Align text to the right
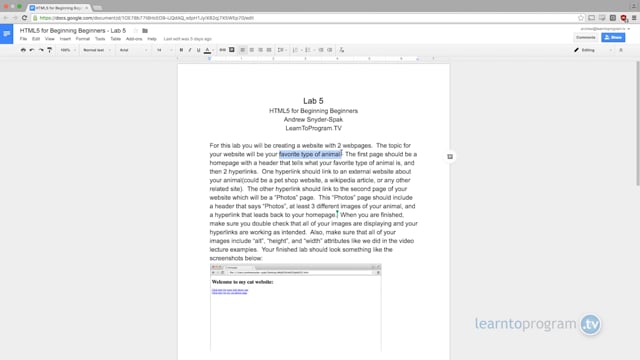The image size is (640, 360). point(260,50)
